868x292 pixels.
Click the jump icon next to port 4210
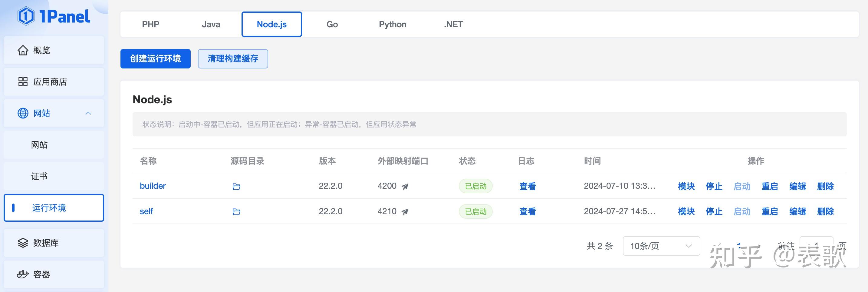pos(405,212)
